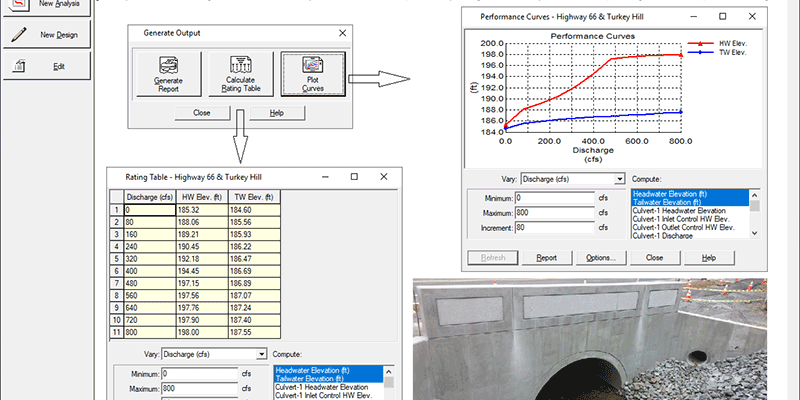The width and height of the screenshot is (800, 400).
Task: Click Minimum field in Performance Curves window
Action: tap(555, 198)
